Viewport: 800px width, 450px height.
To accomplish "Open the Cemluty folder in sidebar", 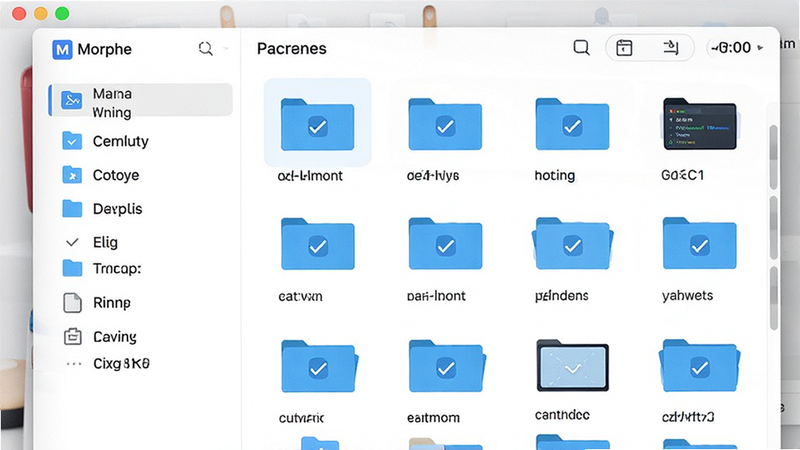I will (x=72, y=141).
